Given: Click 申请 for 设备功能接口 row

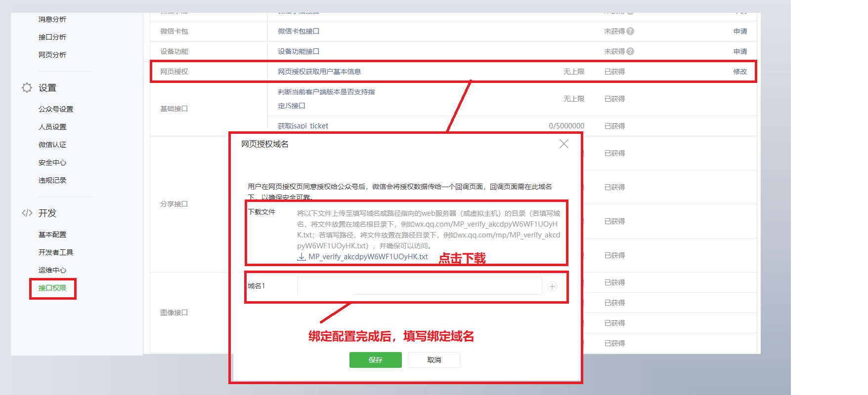Looking at the screenshot, I should click(740, 51).
